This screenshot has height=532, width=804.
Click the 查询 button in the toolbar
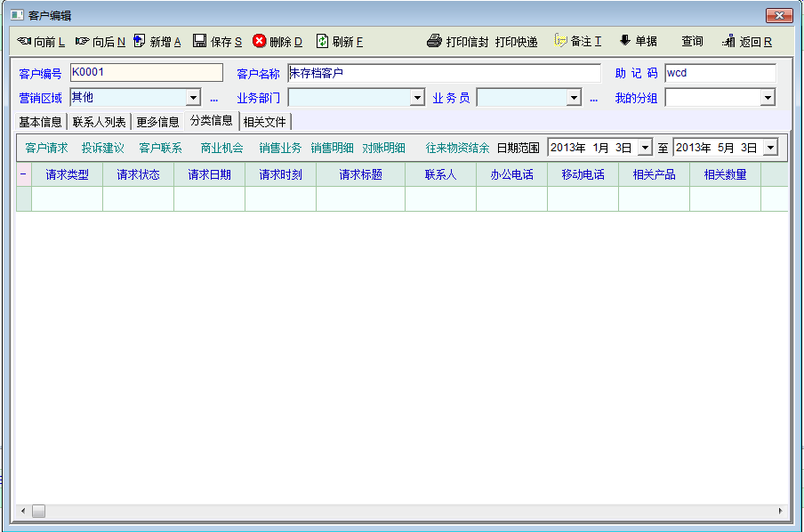coord(692,41)
